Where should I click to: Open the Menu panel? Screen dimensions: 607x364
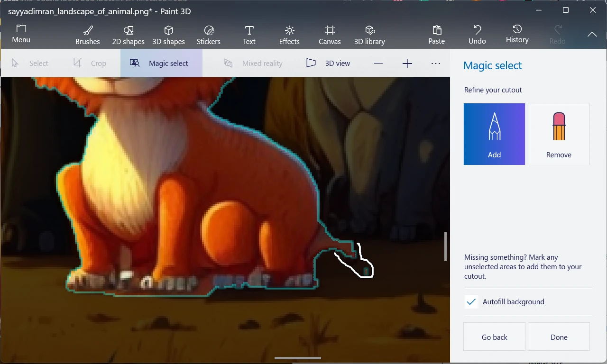click(20, 34)
